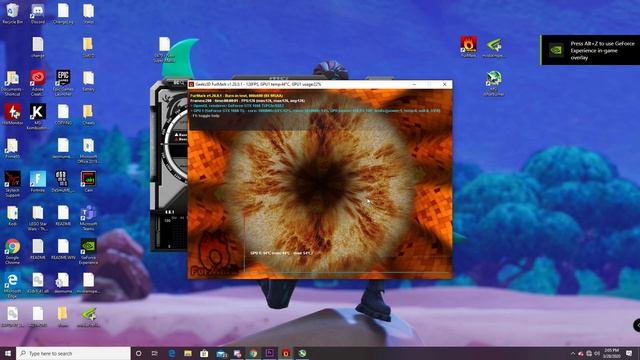Open the FurMark shortcut on desktop
Image resolution: width=640 pixels, height=360 pixels.
(x=468, y=47)
